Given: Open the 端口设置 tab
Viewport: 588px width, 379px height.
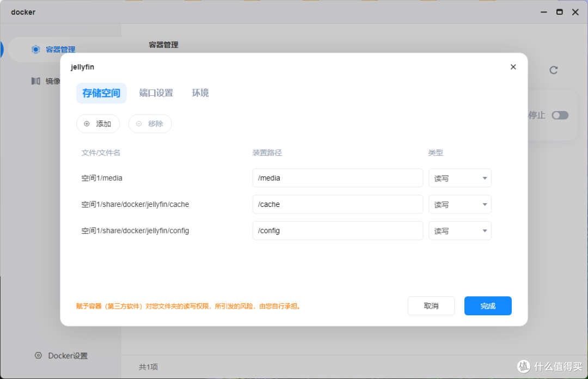Looking at the screenshot, I should coord(156,93).
